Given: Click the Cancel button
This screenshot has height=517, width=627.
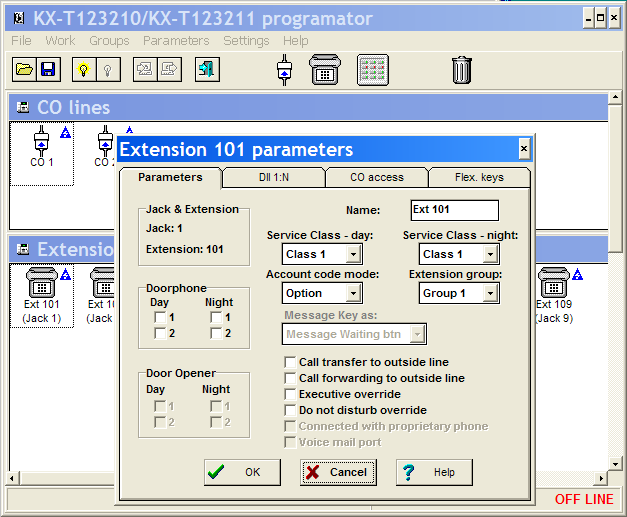Looking at the screenshot, I should [x=337, y=472].
